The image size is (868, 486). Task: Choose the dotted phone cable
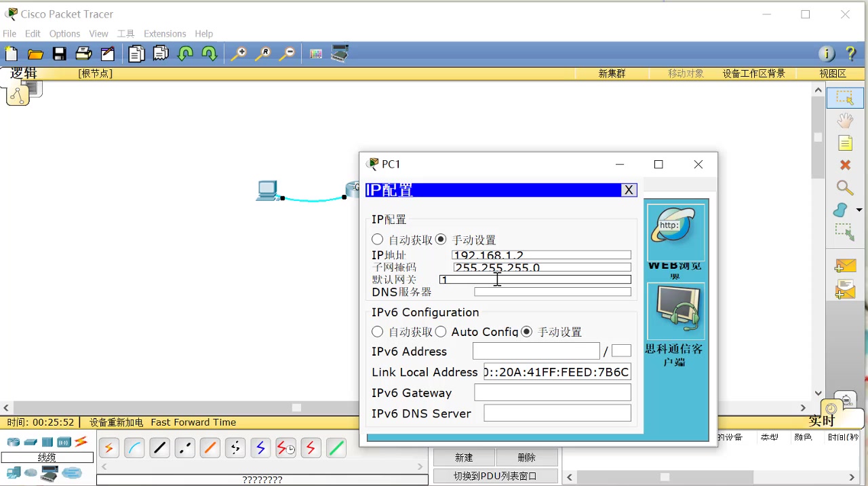[x=235, y=448]
